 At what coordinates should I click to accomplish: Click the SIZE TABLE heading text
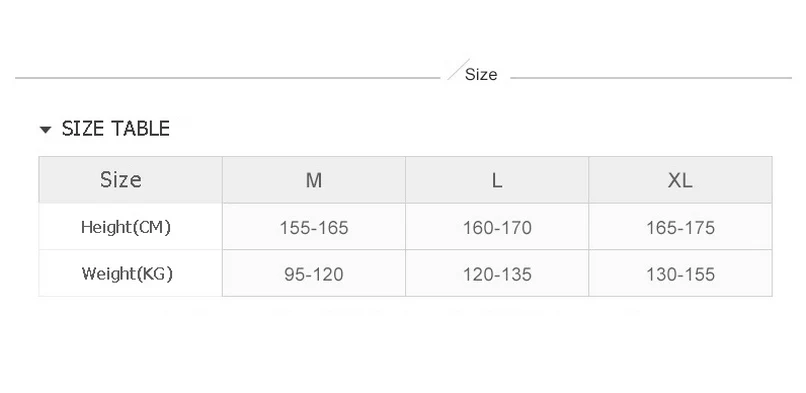[x=116, y=128]
